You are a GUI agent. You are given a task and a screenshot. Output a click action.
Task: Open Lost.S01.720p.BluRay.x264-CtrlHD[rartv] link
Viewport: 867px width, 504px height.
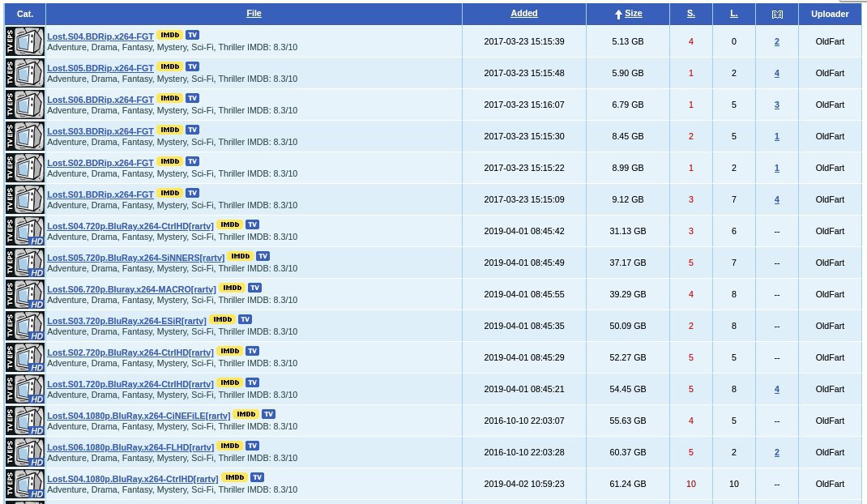tap(130, 383)
